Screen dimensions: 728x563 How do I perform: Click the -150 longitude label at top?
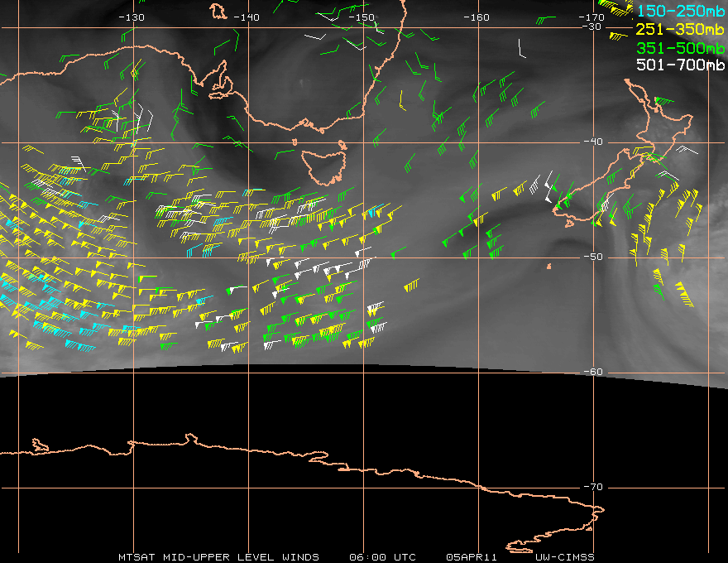(x=362, y=17)
